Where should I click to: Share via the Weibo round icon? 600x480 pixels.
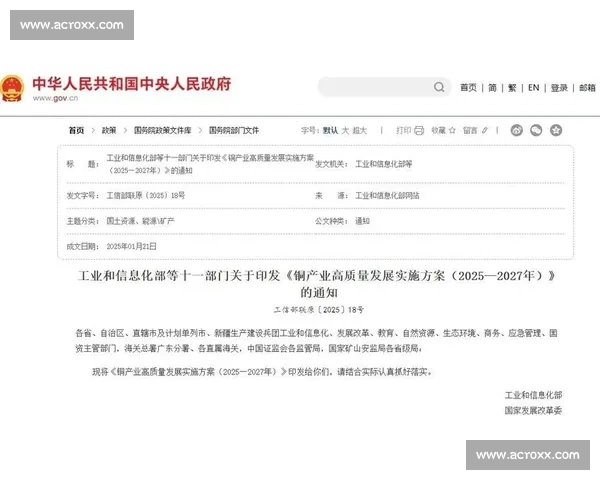(x=517, y=131)
